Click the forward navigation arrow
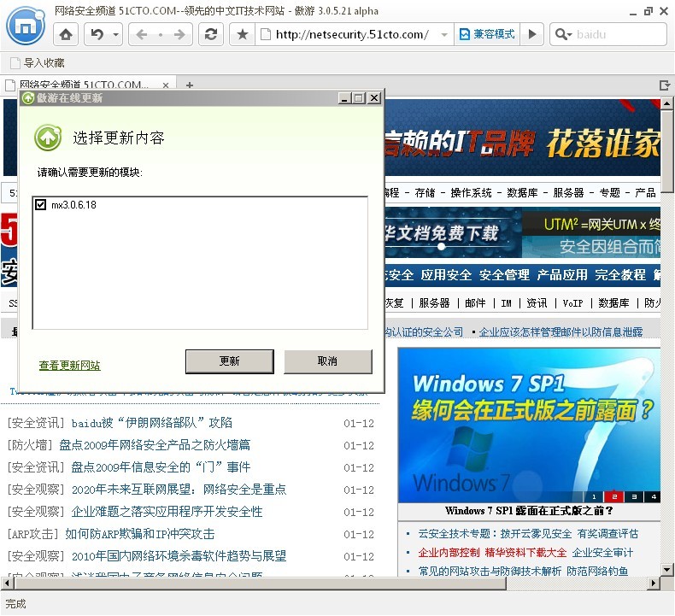Screen dimensions: 675x616 click(179, 34)
